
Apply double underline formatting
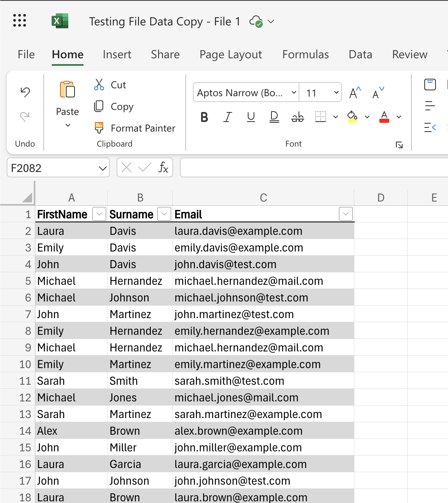pos(274,117)
